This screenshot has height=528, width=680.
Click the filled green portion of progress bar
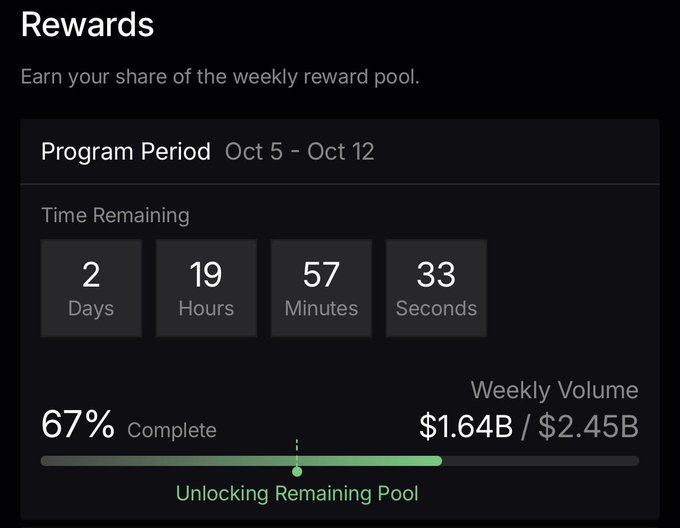pyautogui.click(x=241, y=461)
